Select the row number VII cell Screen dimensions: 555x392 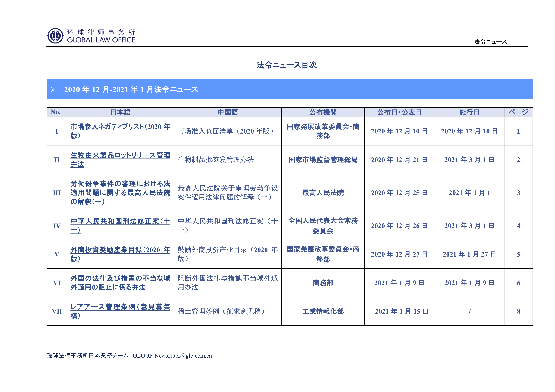57,311
